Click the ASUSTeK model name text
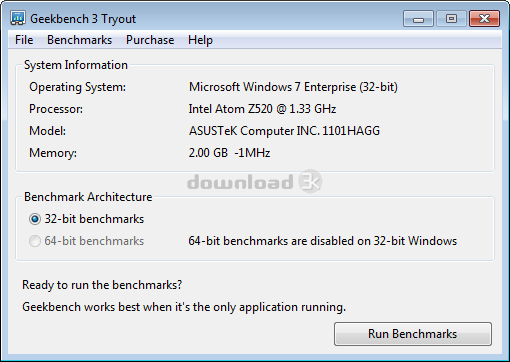This screenshot has width=510, height=362. pos(284,131)
